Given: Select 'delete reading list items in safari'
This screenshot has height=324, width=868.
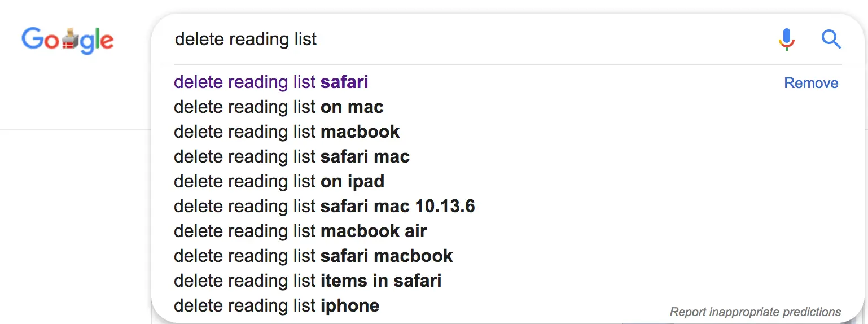Looking at the screenshot, I should pyautogui.click(x=307, y=281).
